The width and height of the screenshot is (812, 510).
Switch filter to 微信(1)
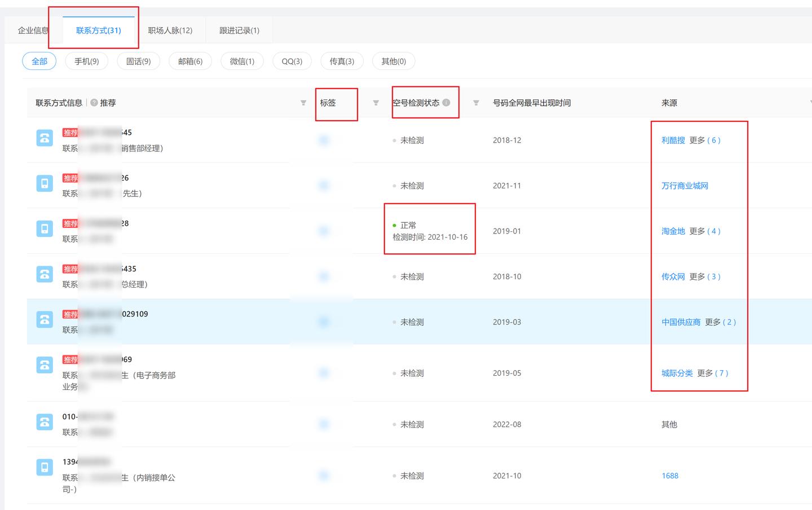click(242, 61)
